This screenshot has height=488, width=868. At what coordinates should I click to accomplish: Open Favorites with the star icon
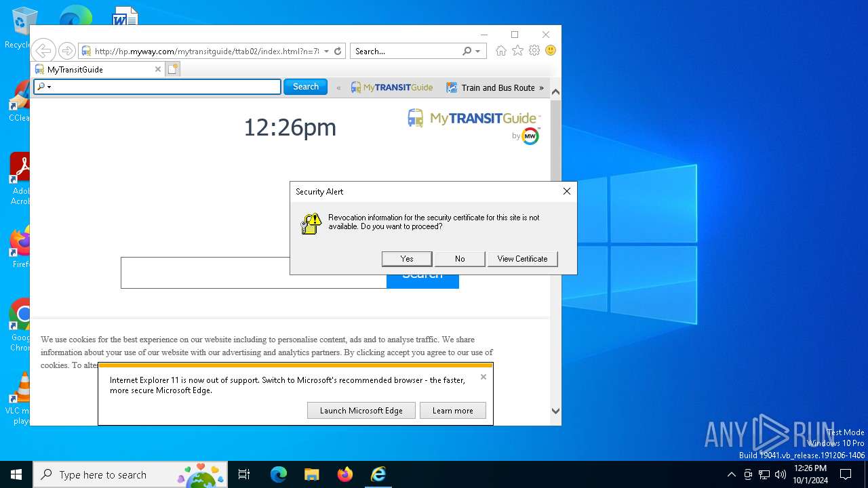click(517, 51)
